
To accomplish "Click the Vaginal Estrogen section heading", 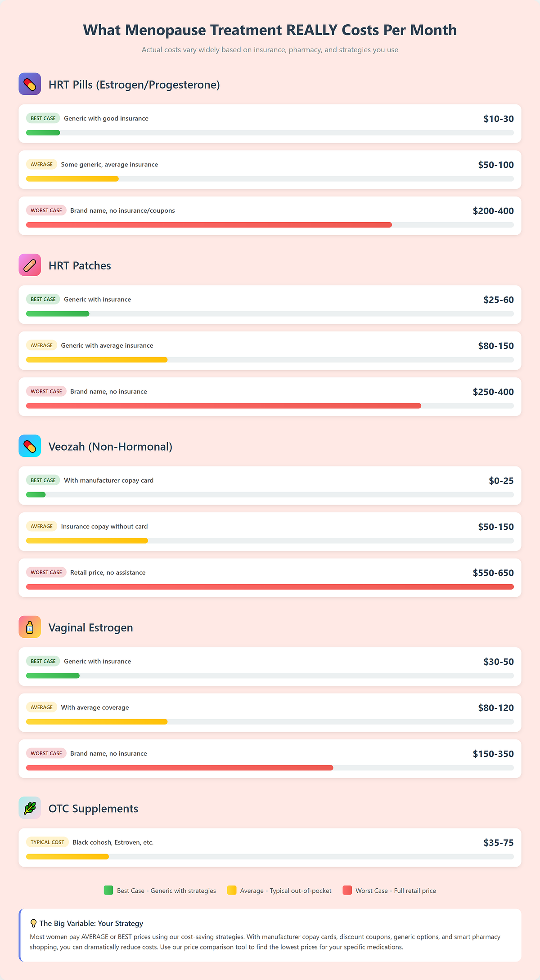I will click(x=90, y=628).
